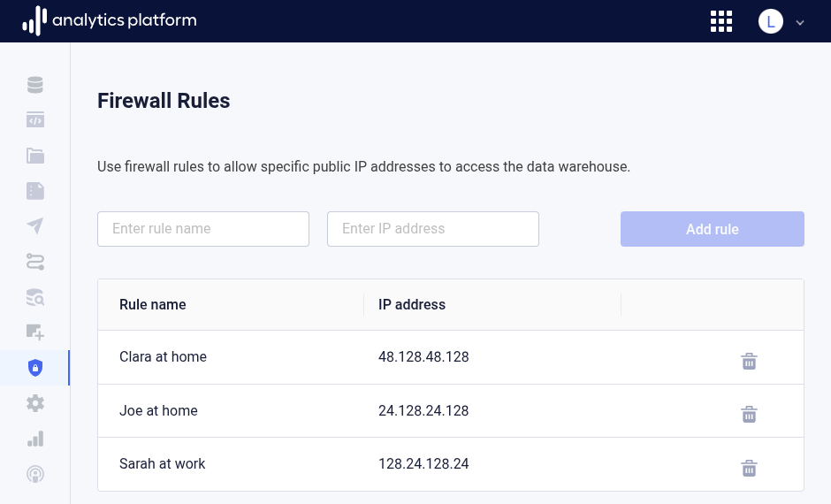Click the Firewall Rules heading
831x504 pixels.
(x=164, y=101)
